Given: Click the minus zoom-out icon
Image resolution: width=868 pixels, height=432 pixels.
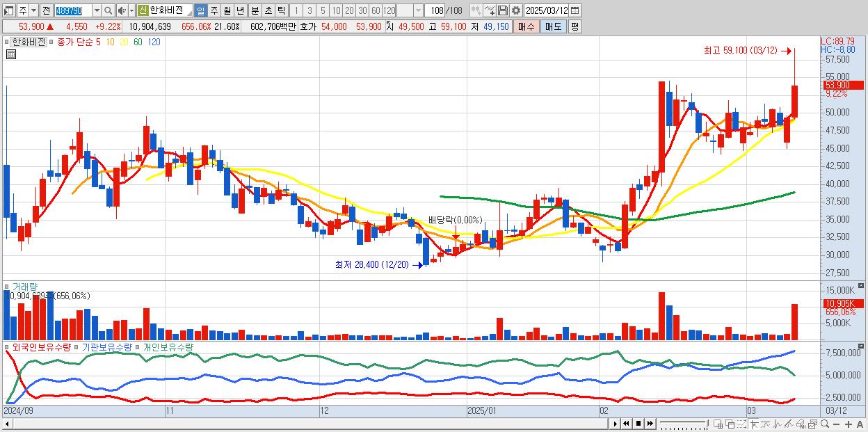Looking at the screenshot, I should point(836,424).
